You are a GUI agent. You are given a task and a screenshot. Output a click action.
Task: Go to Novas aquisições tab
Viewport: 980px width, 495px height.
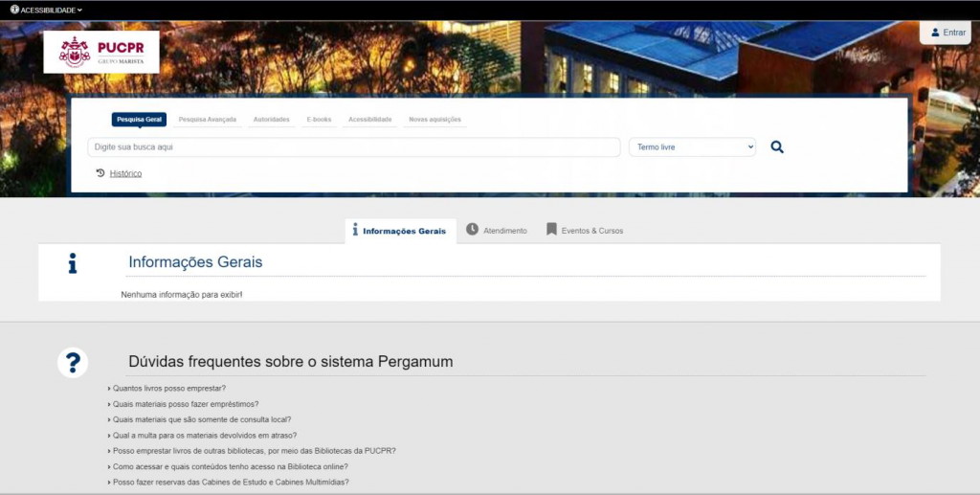(x=434, y=120)
